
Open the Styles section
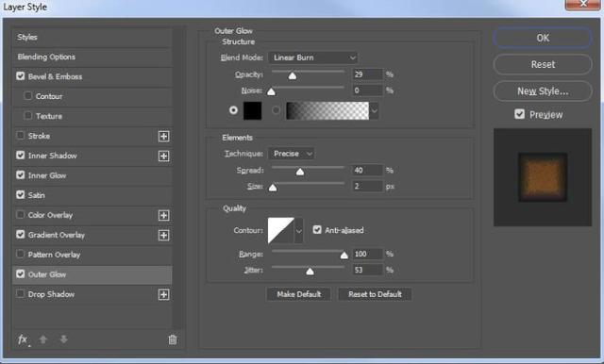(92, 38)
